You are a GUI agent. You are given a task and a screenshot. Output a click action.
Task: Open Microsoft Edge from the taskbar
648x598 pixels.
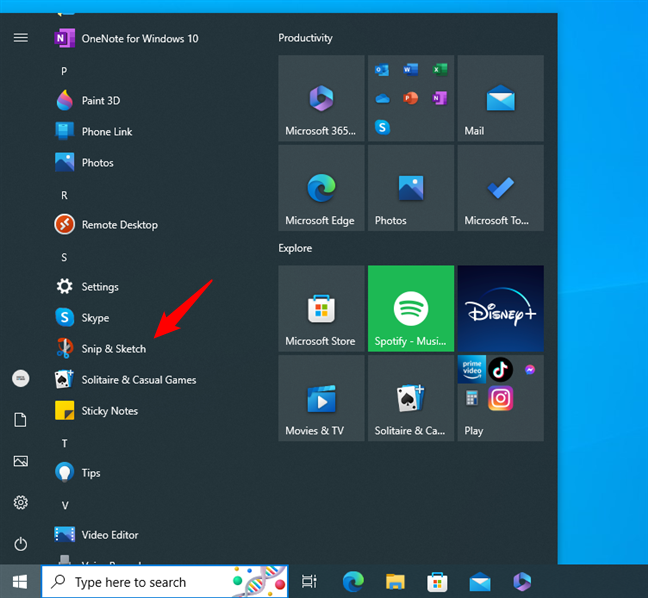coord(353,581)
